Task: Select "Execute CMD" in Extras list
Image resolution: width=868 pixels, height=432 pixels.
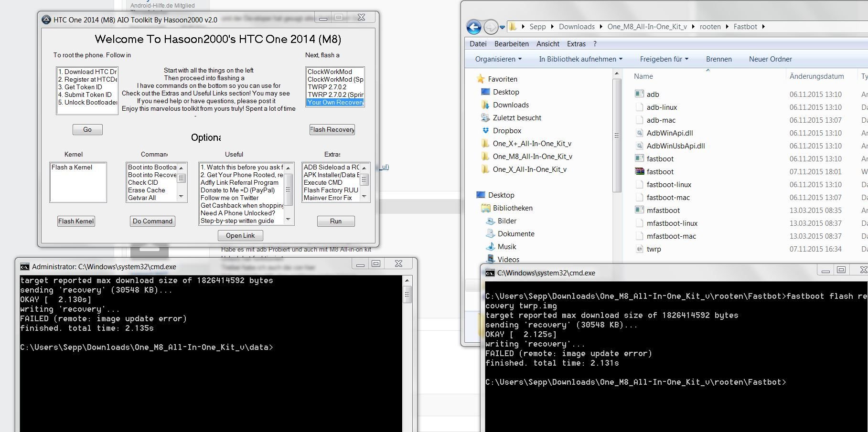Action: 323,182
